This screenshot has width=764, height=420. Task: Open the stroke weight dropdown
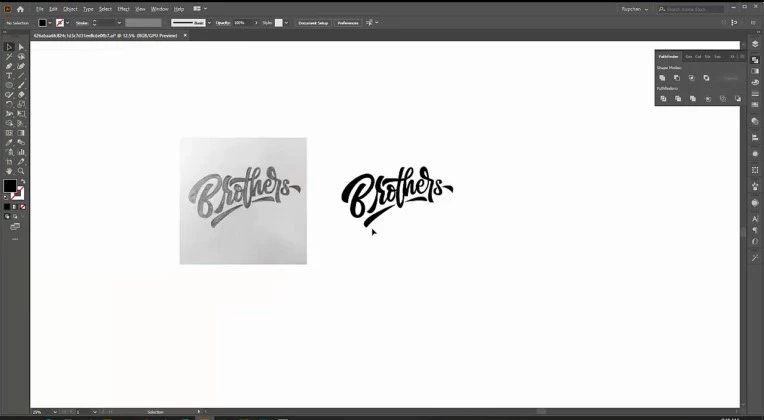[x=119, y=23]
